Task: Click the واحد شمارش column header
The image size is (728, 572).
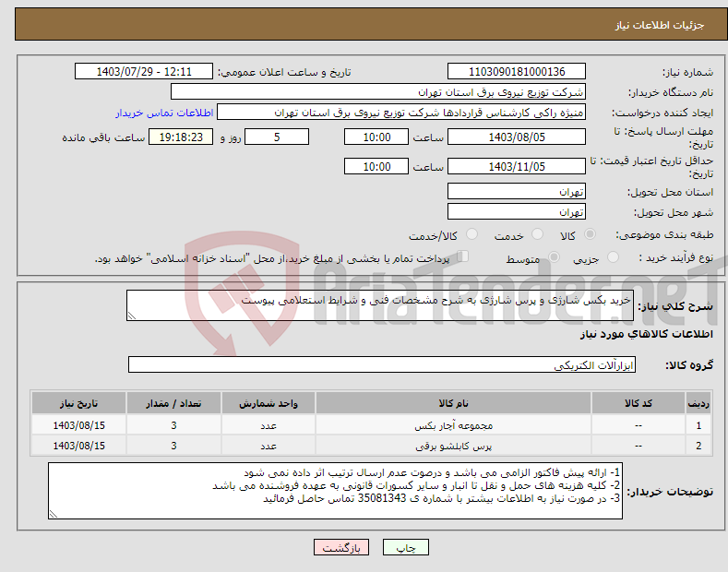Action: (x=269, y=403)
